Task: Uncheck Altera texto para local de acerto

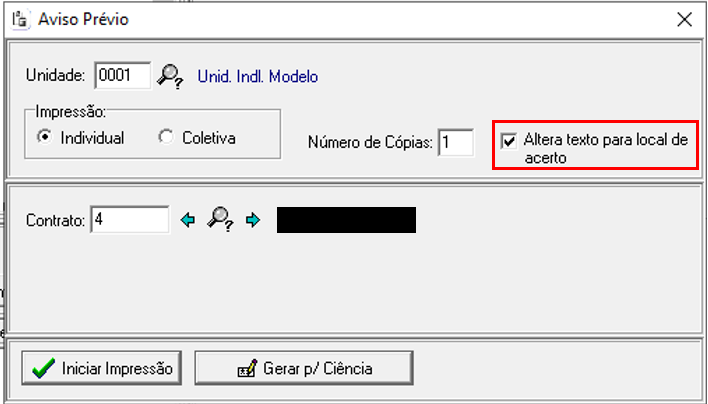Action: (x=509, y=141)
